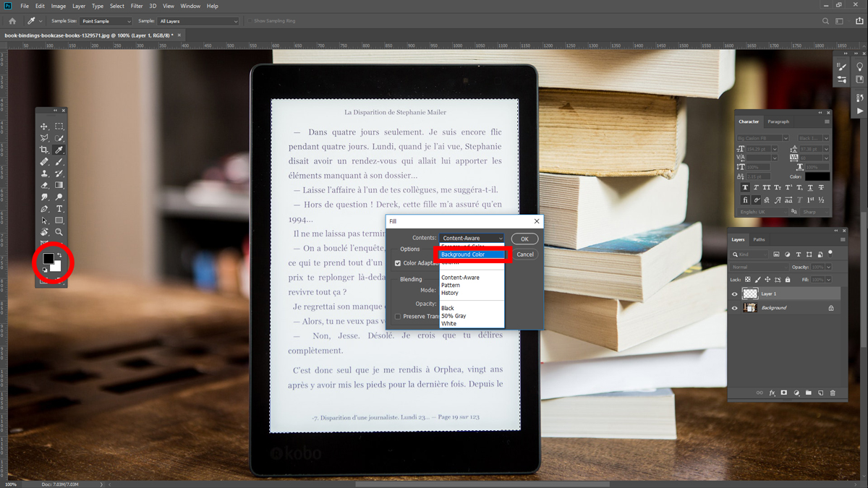Toggle Color Adaptation checkbox in Fill dialog
Viewport: 868px width, 488px height.
click(x=398, y=263)
